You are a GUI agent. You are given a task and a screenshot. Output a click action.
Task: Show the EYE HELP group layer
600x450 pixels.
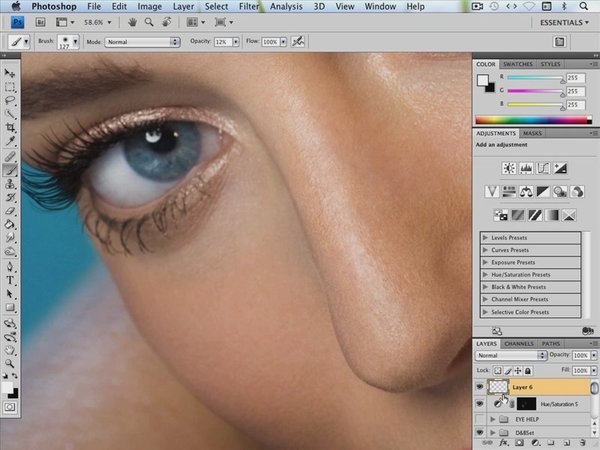tap(481, 418)
